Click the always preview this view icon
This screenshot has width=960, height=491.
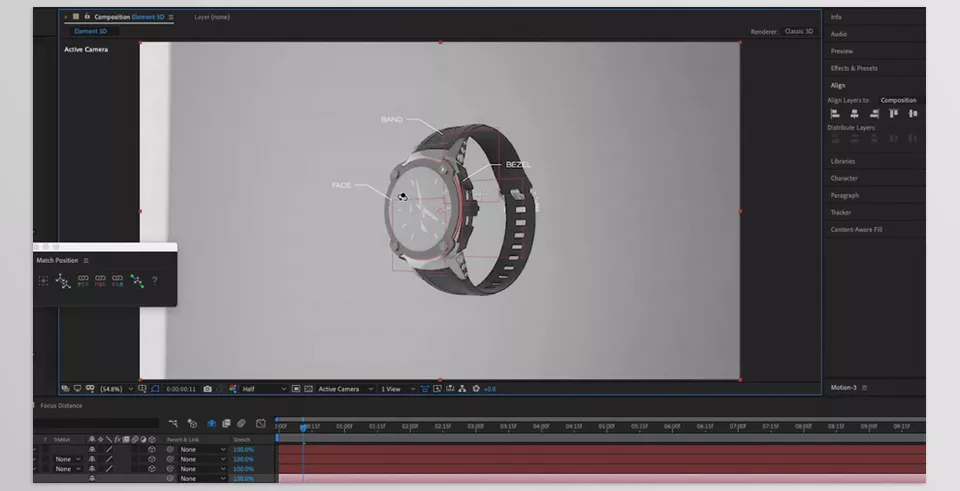64,389
